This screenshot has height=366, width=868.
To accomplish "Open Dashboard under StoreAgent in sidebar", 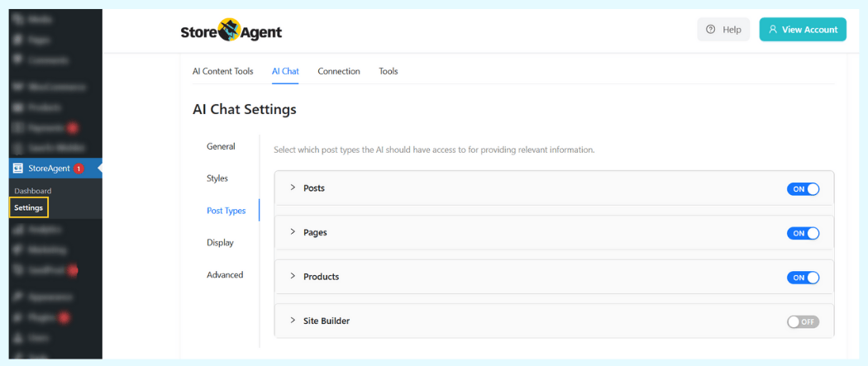I will (33, 191).
